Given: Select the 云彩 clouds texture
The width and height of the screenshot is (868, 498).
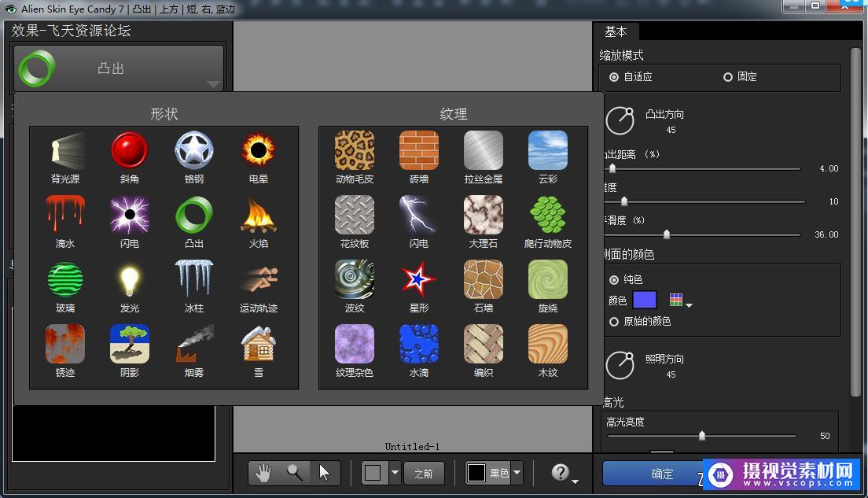Looking at the screenshot, I should (548, 157).
